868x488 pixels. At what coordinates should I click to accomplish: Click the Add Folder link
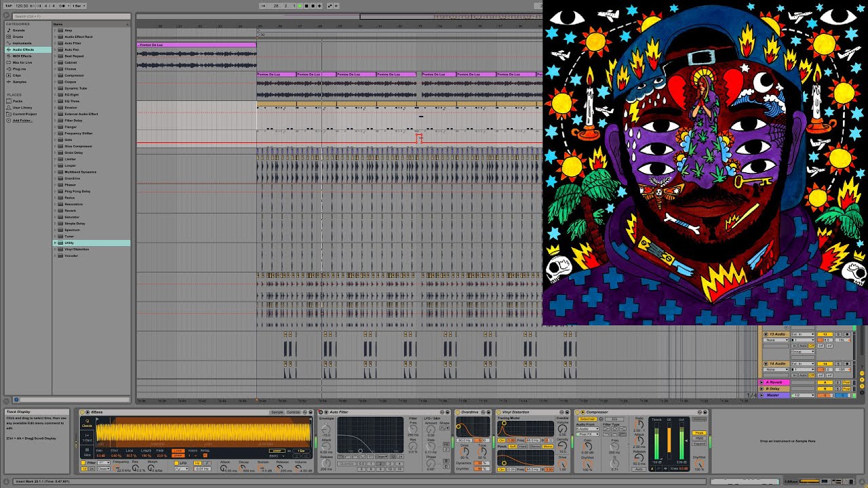point(22,121)
